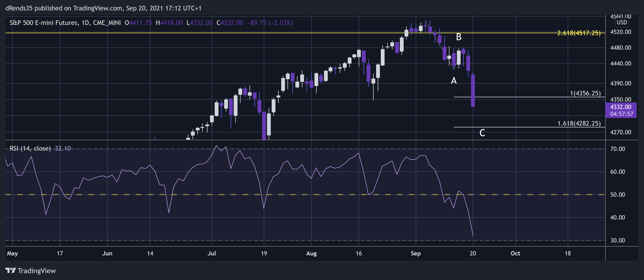This screenshot has width=644, height=280.
Task: Click the low value L4332.00
Action: 200,23
